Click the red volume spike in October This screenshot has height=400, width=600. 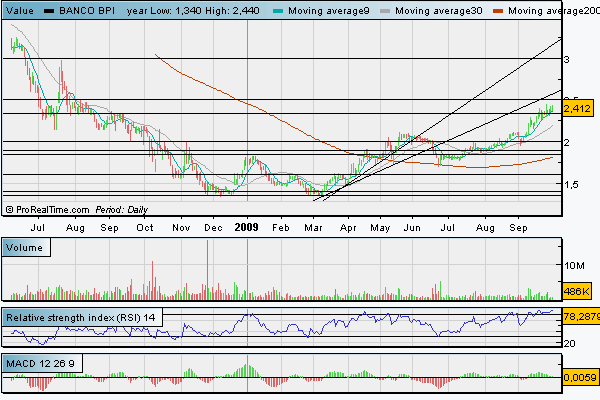(x=152, y=280)
